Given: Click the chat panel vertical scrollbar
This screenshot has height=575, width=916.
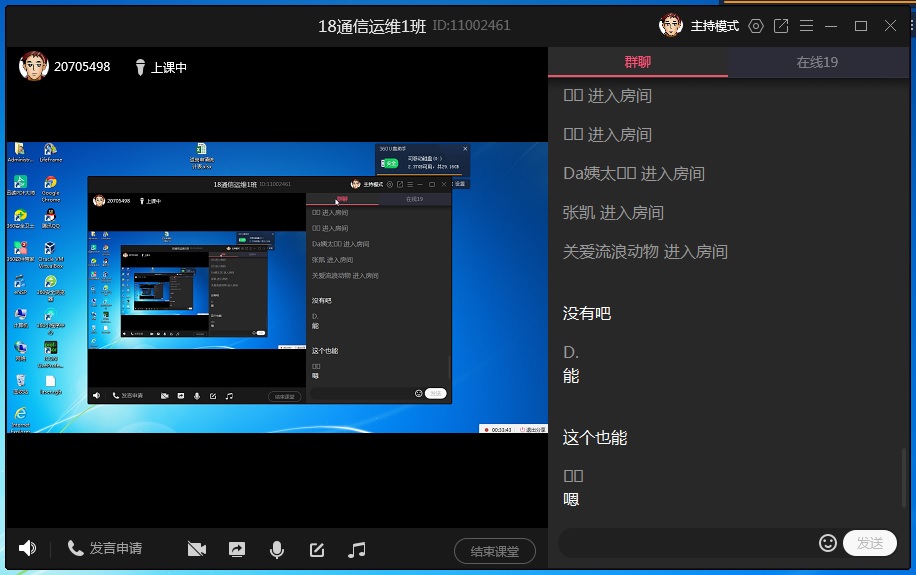Looking at the screenshot, I should tap(905, 480).
